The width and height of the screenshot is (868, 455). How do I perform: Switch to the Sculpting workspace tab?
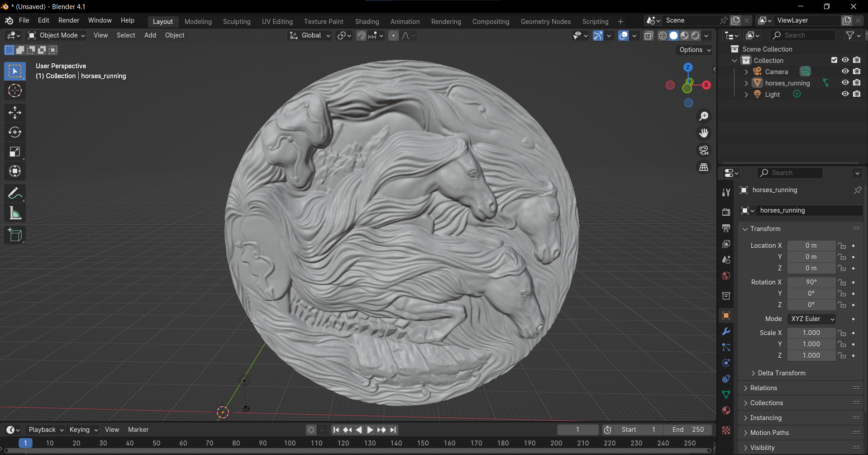[237, 22]
